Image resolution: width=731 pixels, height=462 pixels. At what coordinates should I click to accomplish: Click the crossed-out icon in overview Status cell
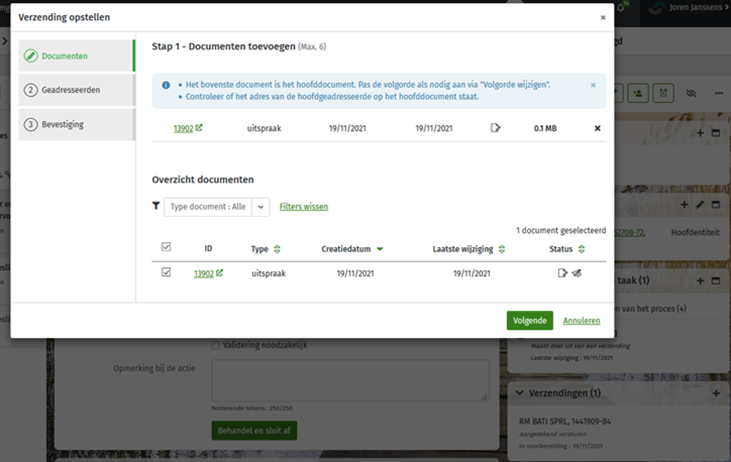coord(577,273)
